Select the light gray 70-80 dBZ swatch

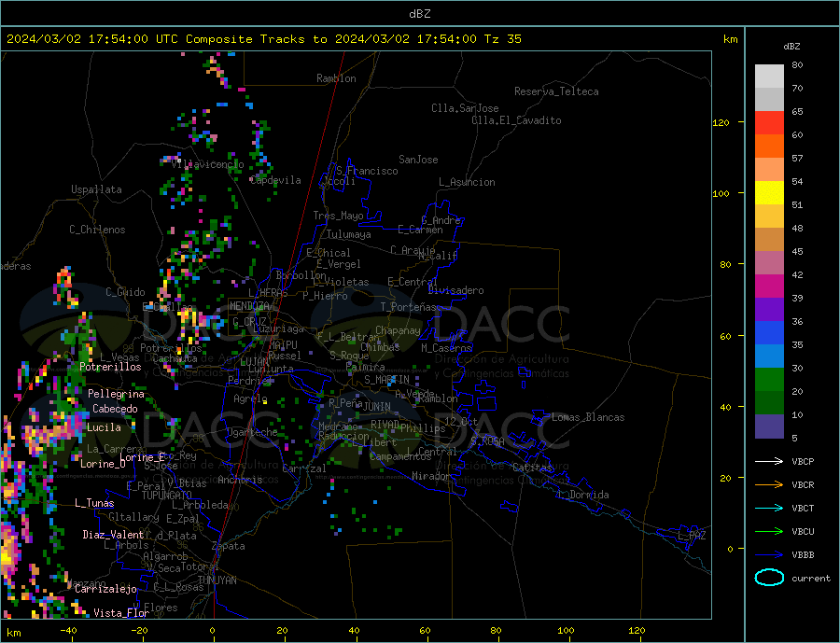point(769,77)
